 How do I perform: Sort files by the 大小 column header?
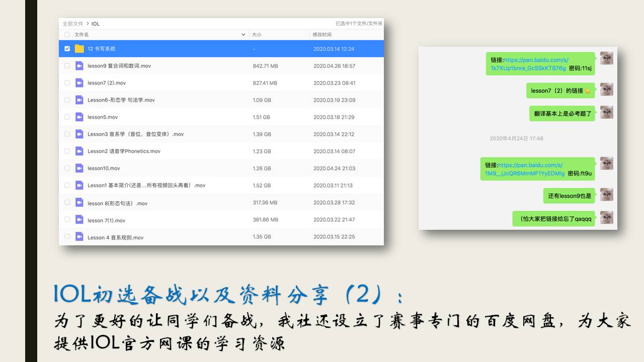coord(257,35)
